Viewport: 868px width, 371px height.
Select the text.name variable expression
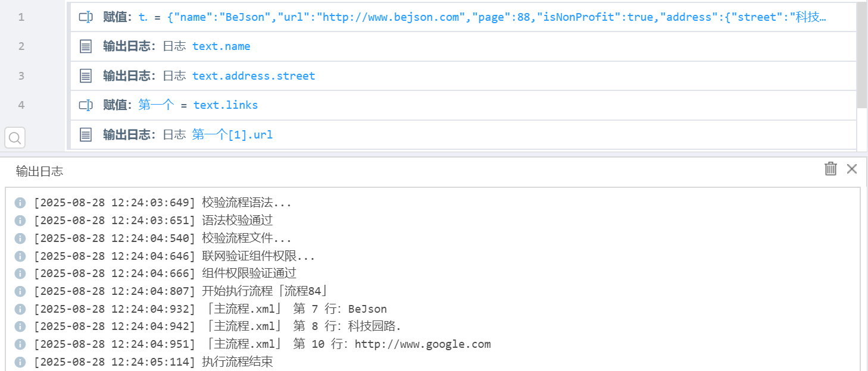tap(221, 46)
